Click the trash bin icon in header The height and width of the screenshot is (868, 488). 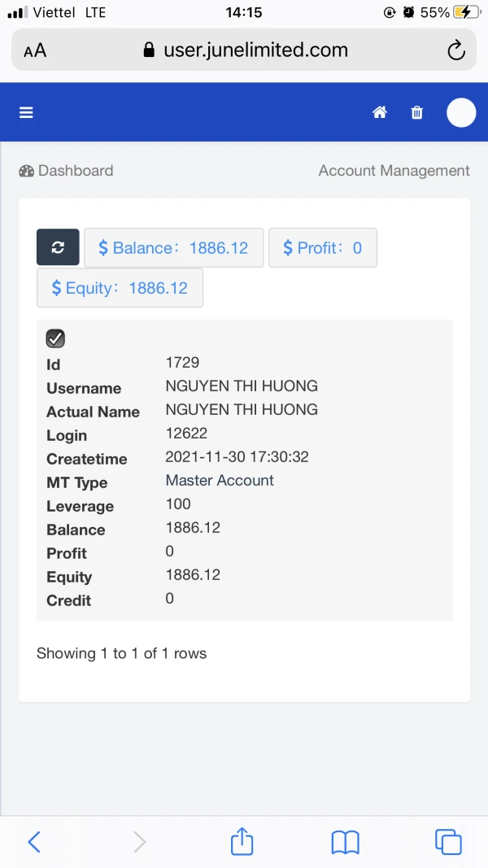pyautogui.click(x=417, y=113)
